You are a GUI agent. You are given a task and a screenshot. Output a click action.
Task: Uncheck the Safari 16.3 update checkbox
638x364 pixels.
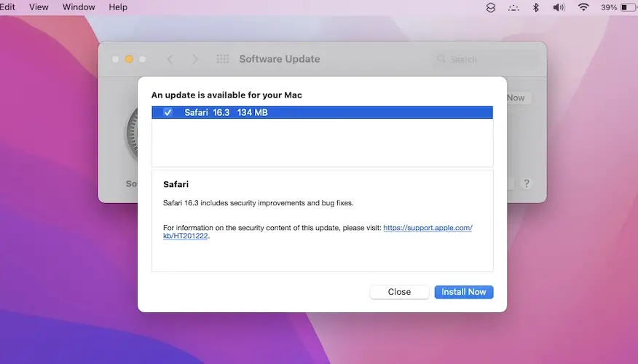click(168, 112)
